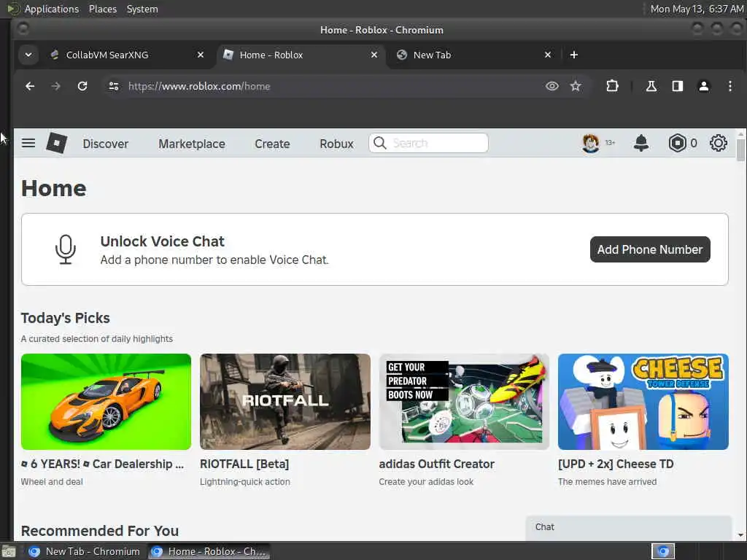Close the CollabVM SearXNG tab
The width and height of the screenshot is (747, 560).
201,55
